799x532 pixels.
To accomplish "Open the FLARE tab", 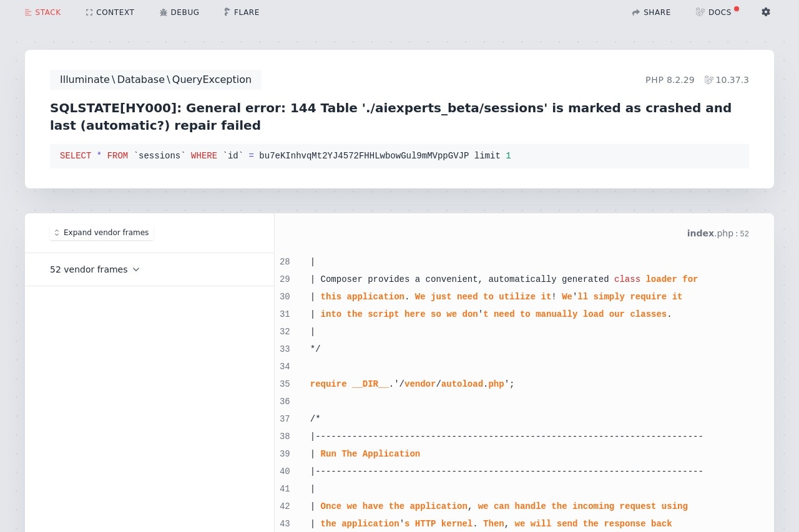I will (242, 12).
